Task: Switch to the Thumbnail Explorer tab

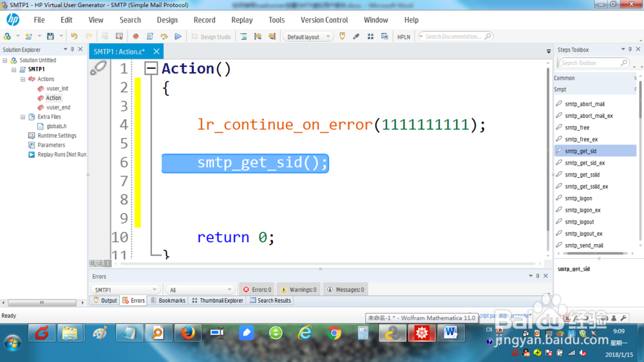Action: [x=218, y=300]
